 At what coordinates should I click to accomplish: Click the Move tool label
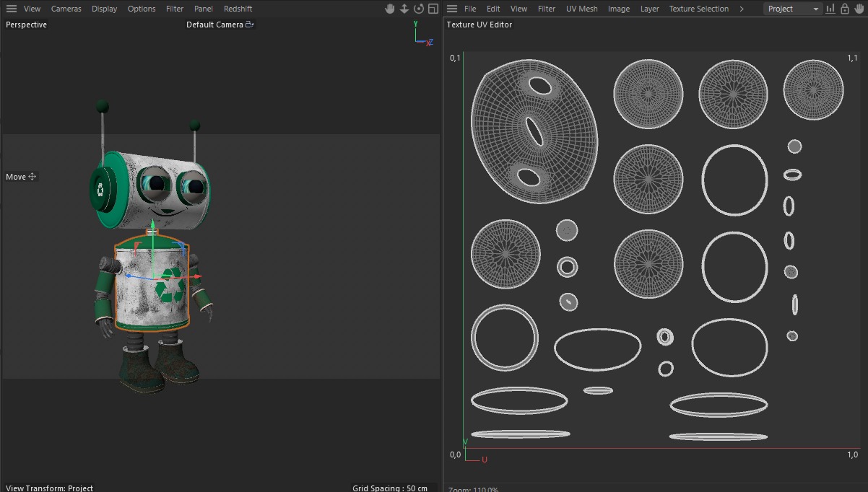click(x=16, y=177)
